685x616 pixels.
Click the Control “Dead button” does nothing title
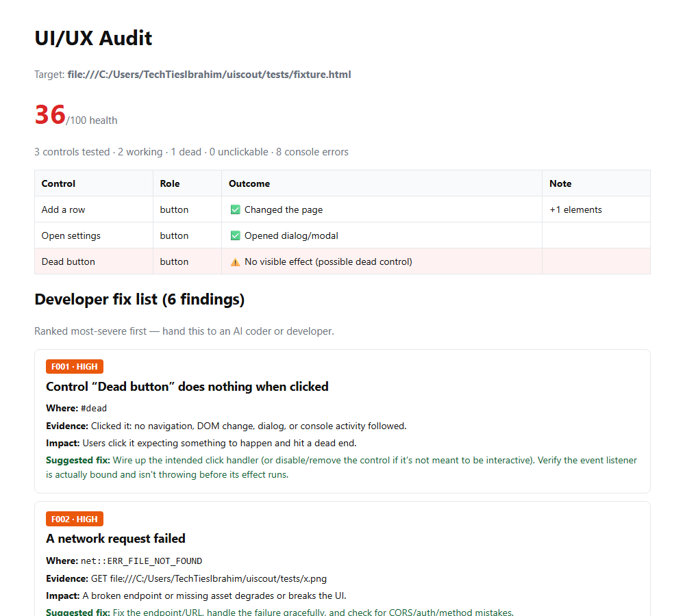tap(187, 387)
